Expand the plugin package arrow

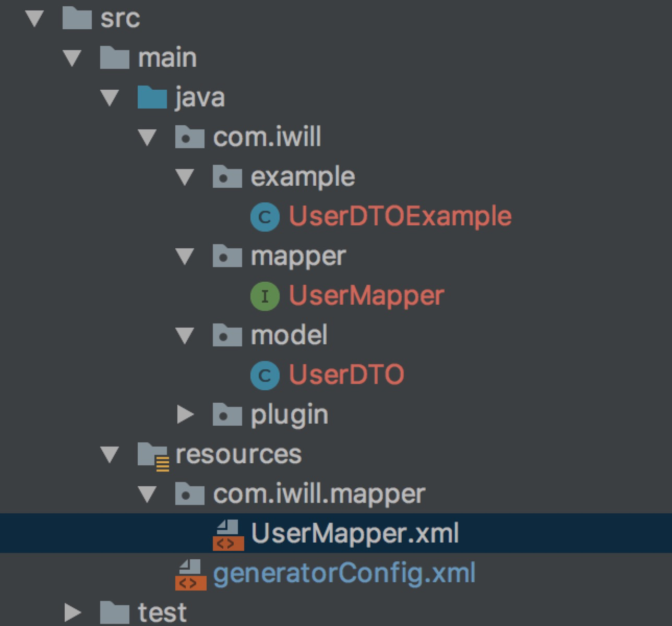pyautogui.click(x=185, y=415)
